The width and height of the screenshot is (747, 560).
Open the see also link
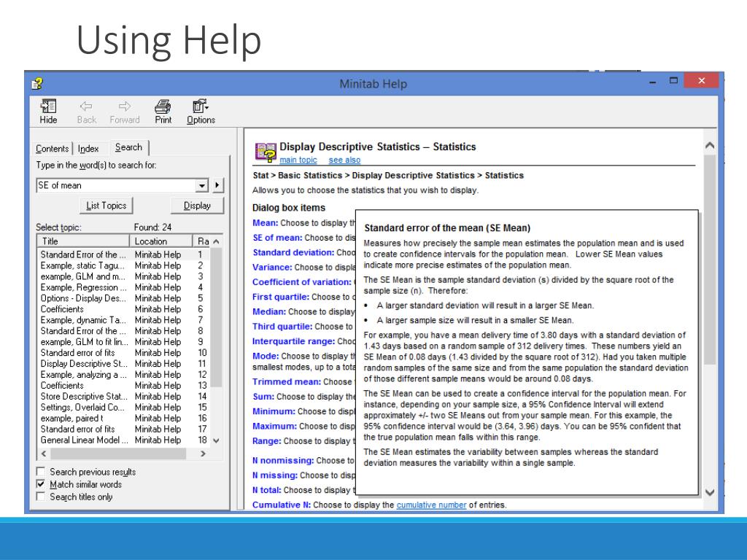[344, 160]
